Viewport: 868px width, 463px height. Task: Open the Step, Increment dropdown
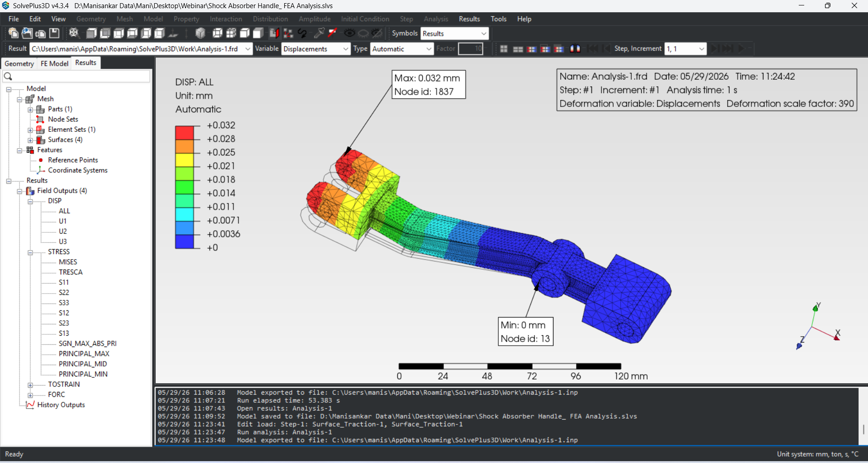tap(701, 49)
